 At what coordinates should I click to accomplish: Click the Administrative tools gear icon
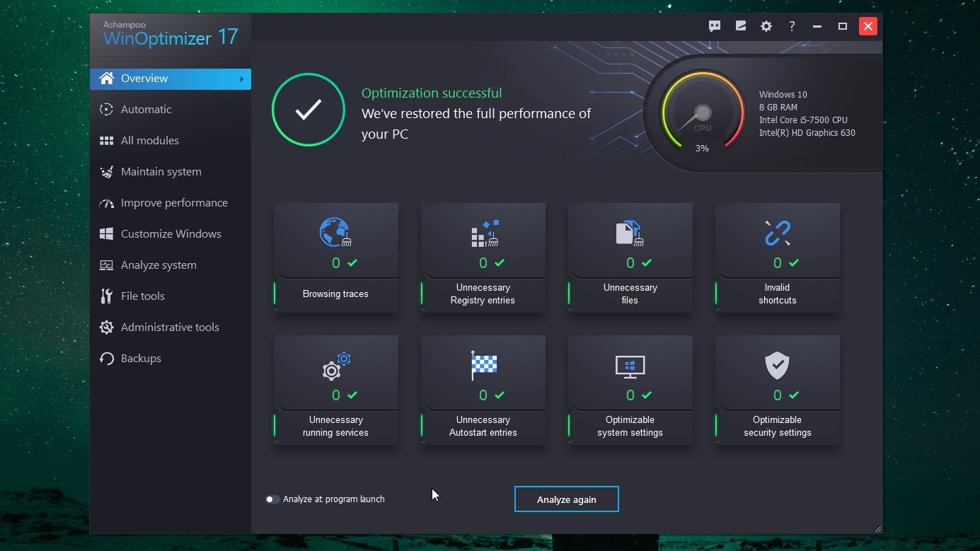106,327
